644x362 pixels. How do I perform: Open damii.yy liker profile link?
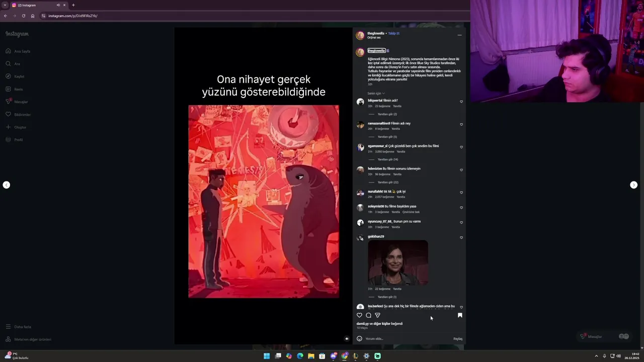(x=362, y=324)
